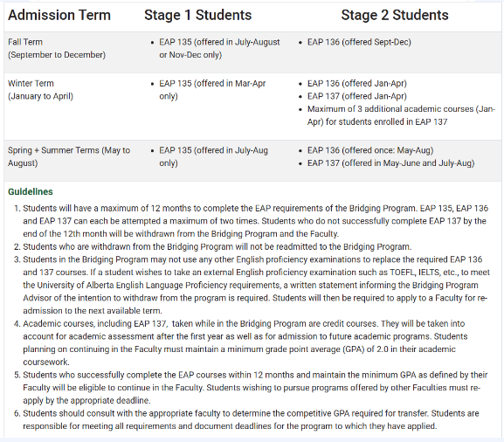Click the Stage 2 Students column header
The width and height of the screenshot is (504, 442).
[395, 15]
